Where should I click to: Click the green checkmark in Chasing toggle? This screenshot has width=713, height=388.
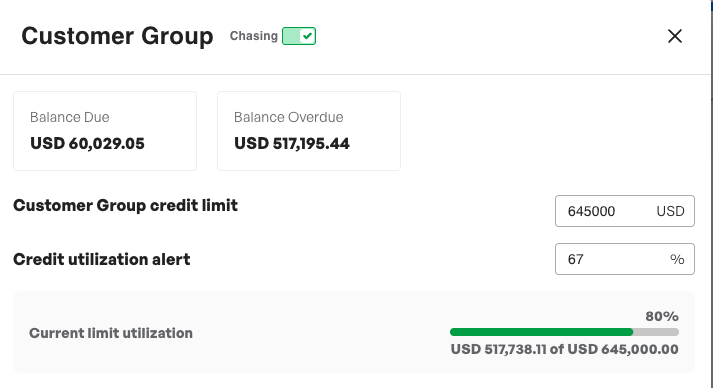coord(308,36)
